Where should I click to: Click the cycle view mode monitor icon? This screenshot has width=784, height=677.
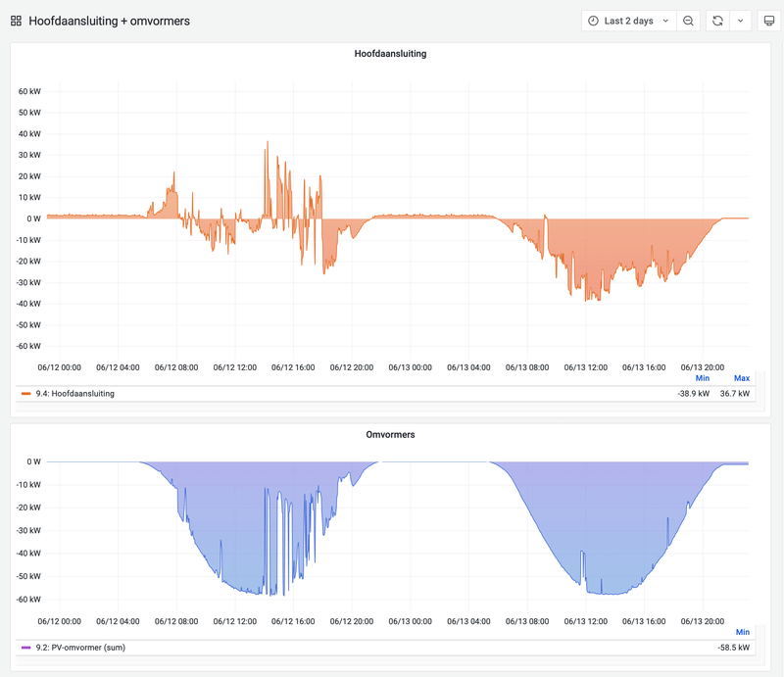tap(769, 21)
